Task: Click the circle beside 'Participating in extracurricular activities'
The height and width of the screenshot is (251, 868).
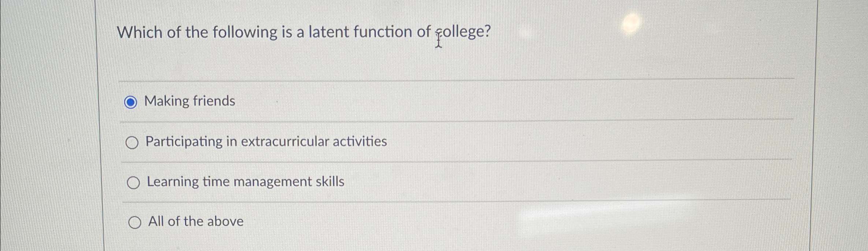Action: pyautogui.click(x=133, y=142)
